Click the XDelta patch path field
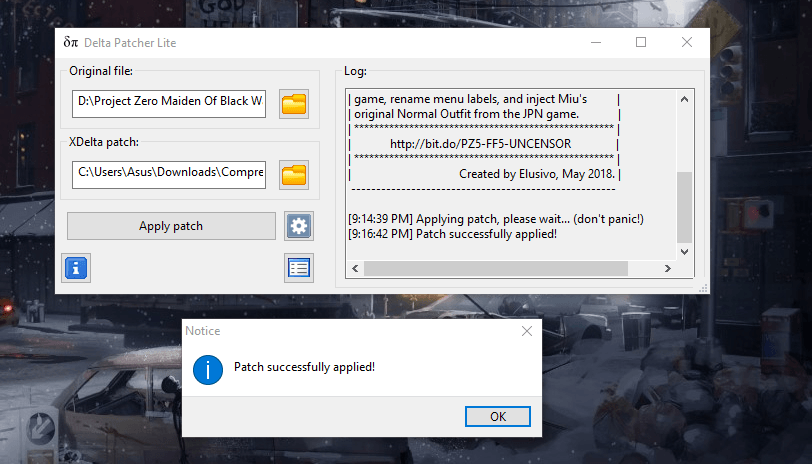 coord(169,175)
